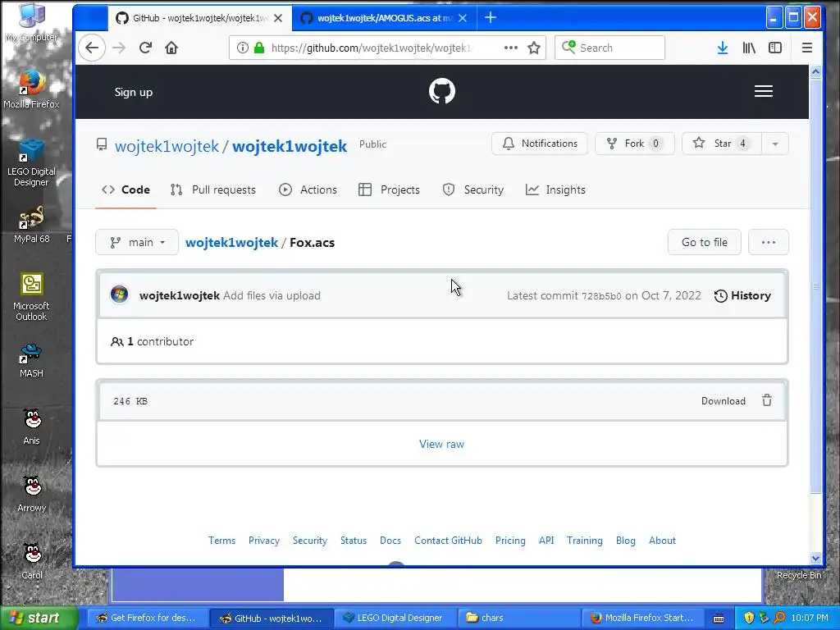Open the Pricing footer link
The height and width of the screenshot is (630, 840).
click(x=510, y=541)
